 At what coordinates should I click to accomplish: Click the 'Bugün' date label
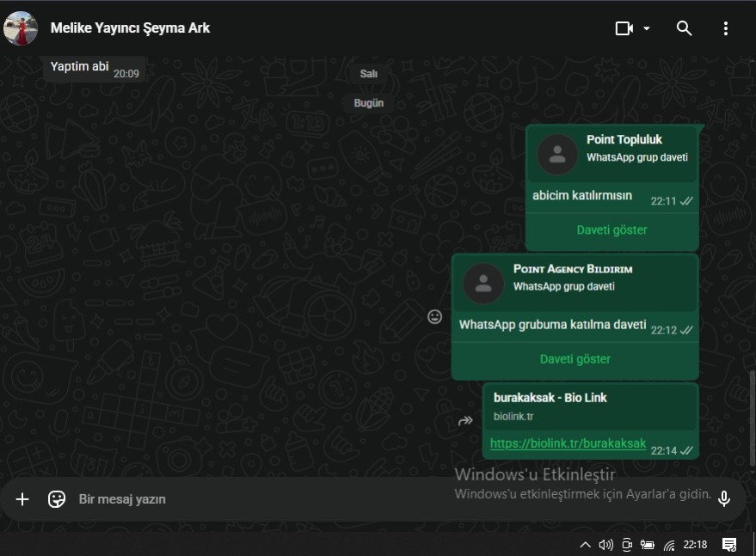(369, 103)
